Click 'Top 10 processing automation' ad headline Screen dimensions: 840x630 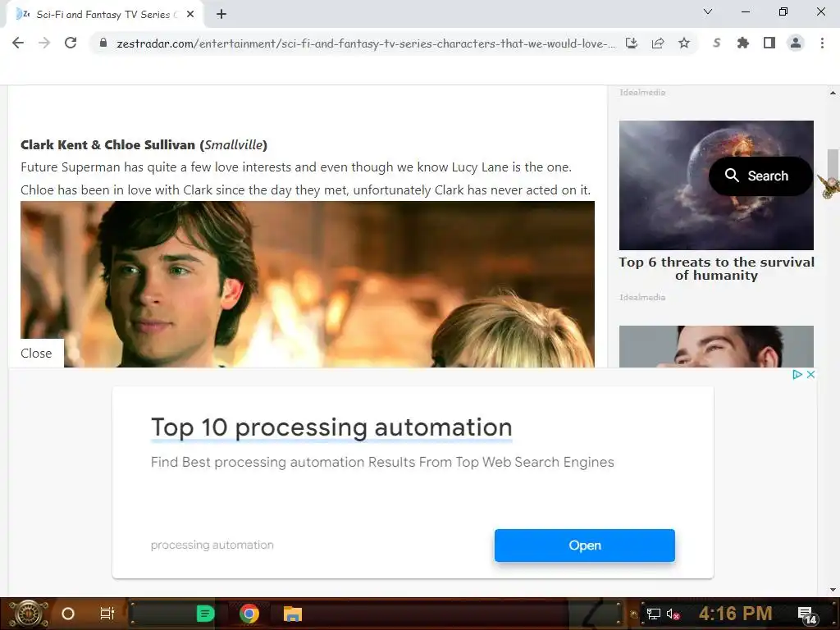(x=331, y=427)
